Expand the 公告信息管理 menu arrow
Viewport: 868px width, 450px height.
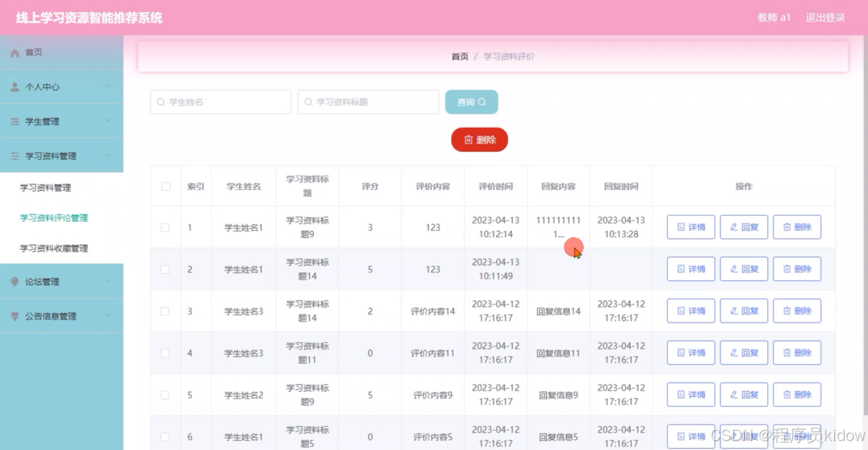coord(107,315)
